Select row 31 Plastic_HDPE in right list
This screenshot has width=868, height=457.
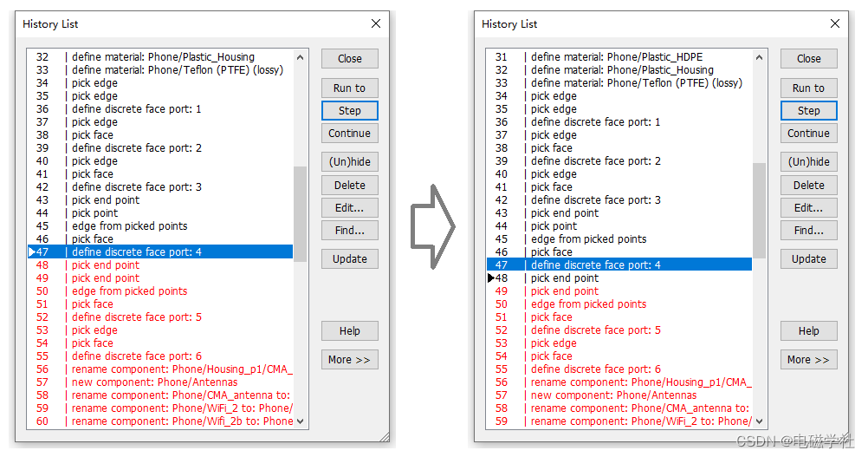619,57
